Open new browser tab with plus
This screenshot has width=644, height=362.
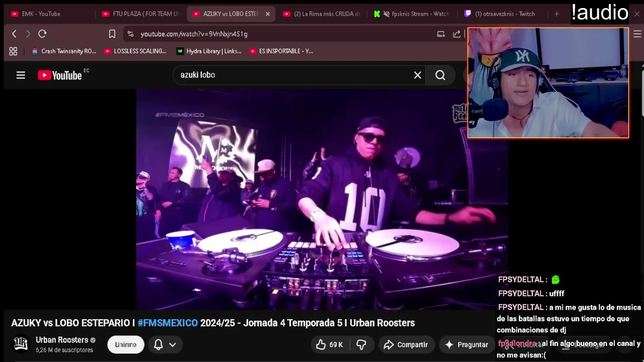pos(556,14)
